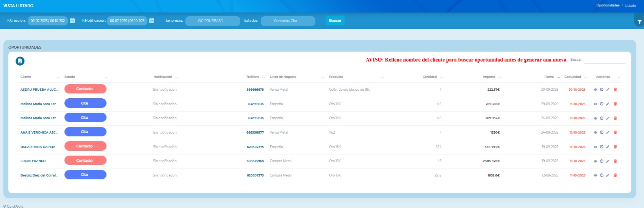Open the phone number link 566666678

click(x=255, y=90)
